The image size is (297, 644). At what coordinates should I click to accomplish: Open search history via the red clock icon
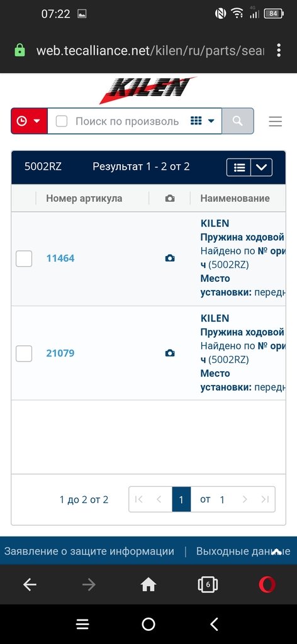coord(29,121)
